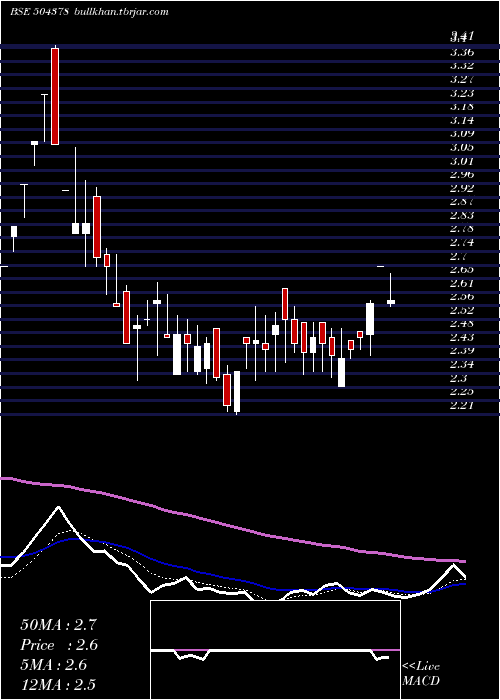Click the 3.36 price axis label
Screen dimensions: 500x700
pyautogui.click(x=462, y=52)
